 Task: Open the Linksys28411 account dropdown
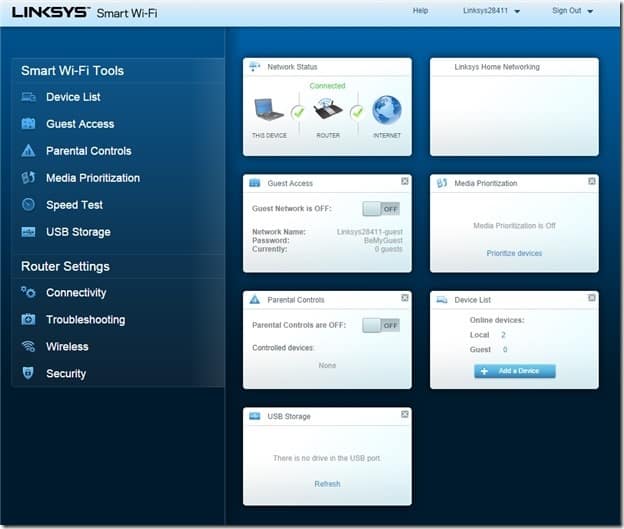pyautogui.click(x=491, y=11)
